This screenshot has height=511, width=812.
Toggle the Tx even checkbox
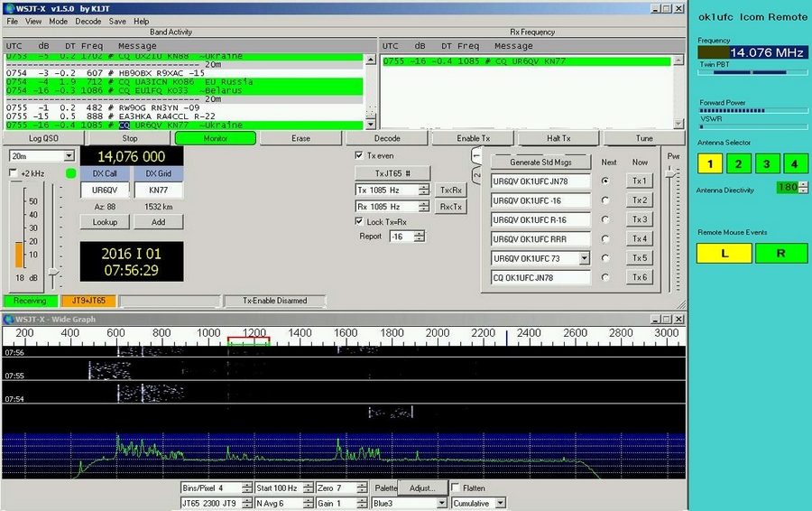(x=359, y=155)
